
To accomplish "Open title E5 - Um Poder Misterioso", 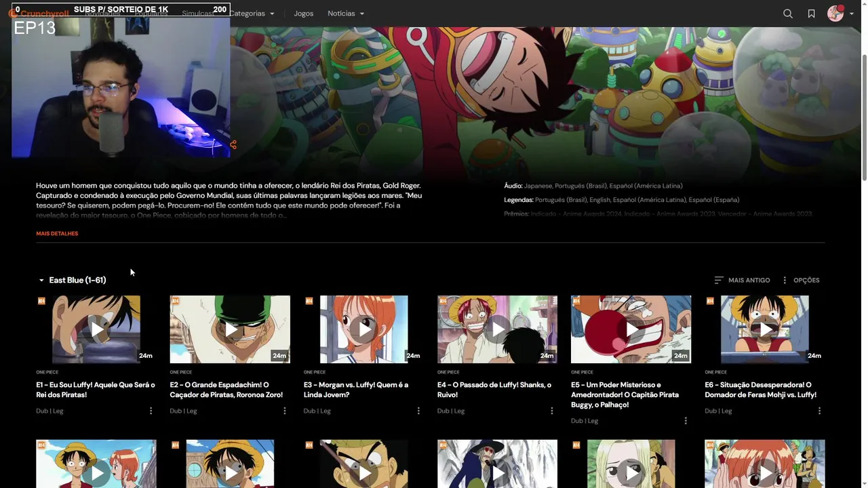I will 625,394.
